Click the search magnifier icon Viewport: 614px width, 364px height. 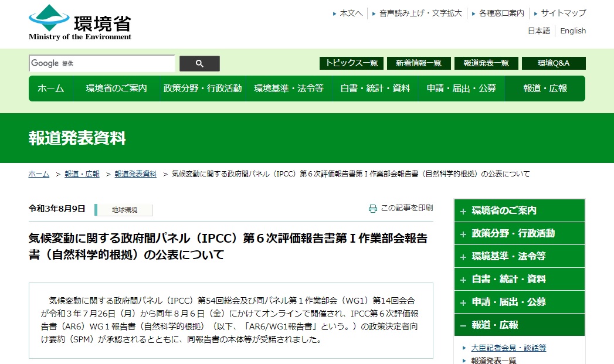point(199,63)
